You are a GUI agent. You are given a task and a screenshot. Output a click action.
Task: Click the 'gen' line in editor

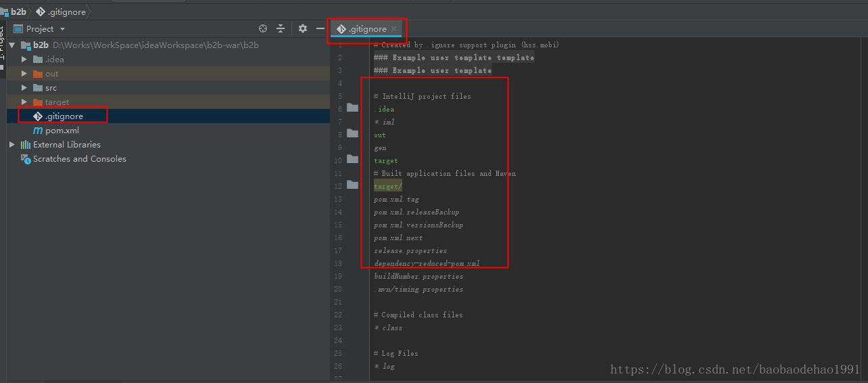point(380,148)
